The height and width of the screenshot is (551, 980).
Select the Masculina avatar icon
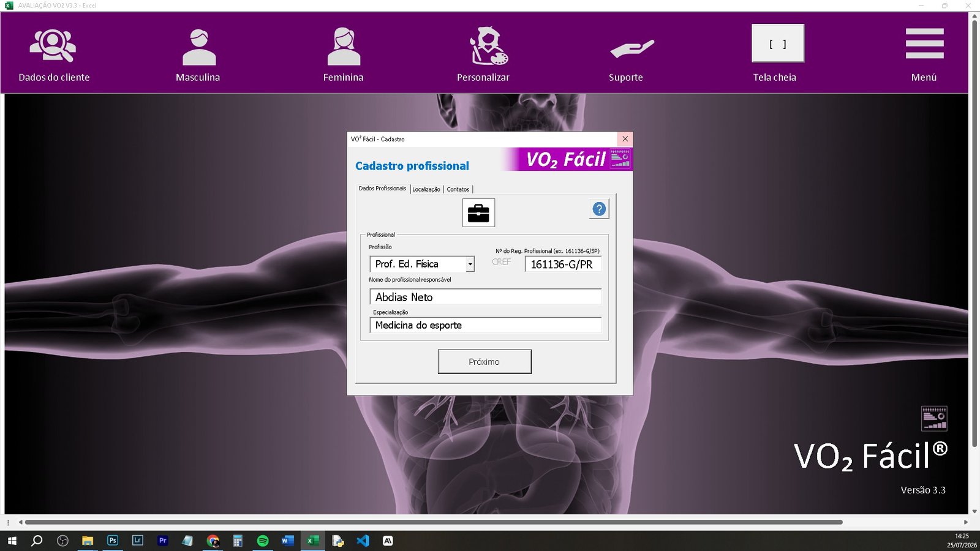(199, 47)
